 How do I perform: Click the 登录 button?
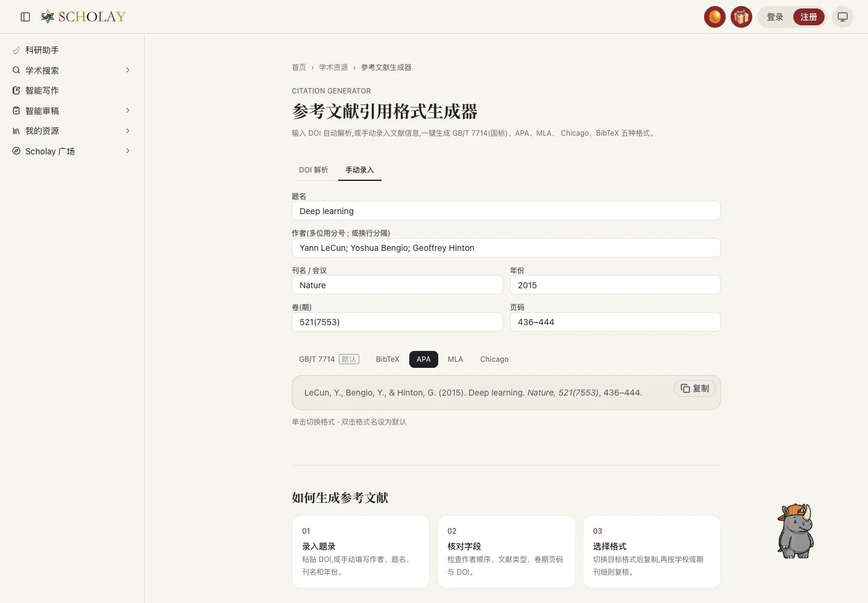pyautogui.click(x=775, y=17)
